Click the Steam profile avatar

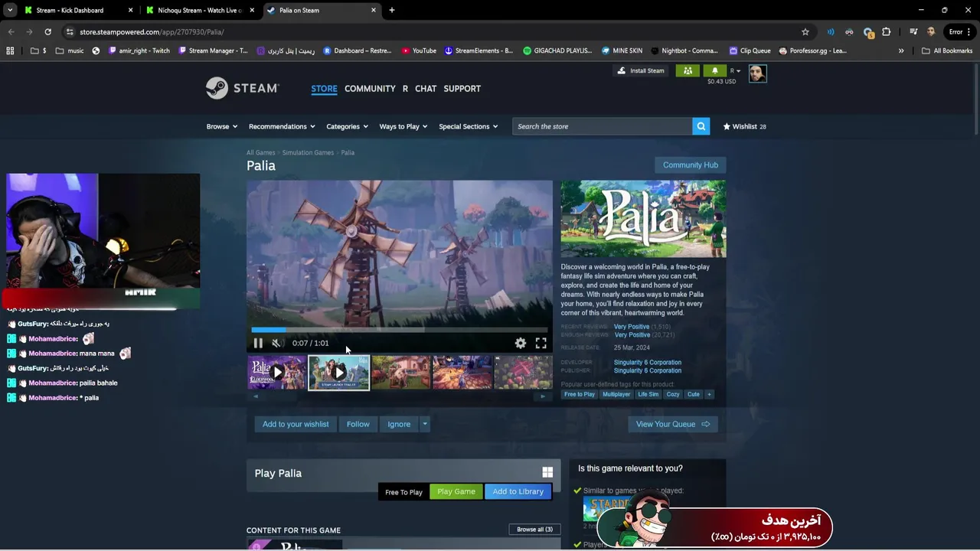pos(757,73)
